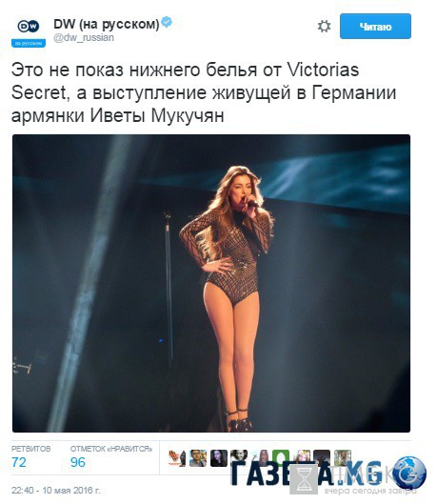The height and width of the screenshot is (504, 437).
Task: Click the DW logo profile avatar
Action: pyautogui.click(x=29, y=31)
